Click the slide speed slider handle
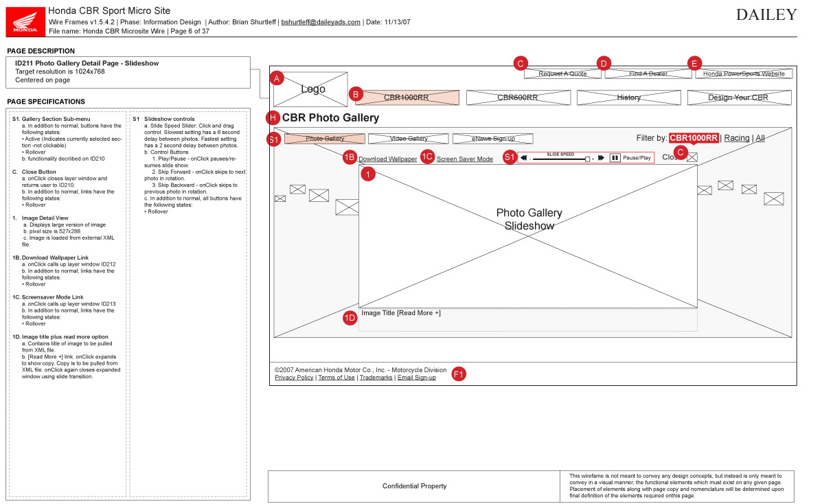 [x=587, y=159]
